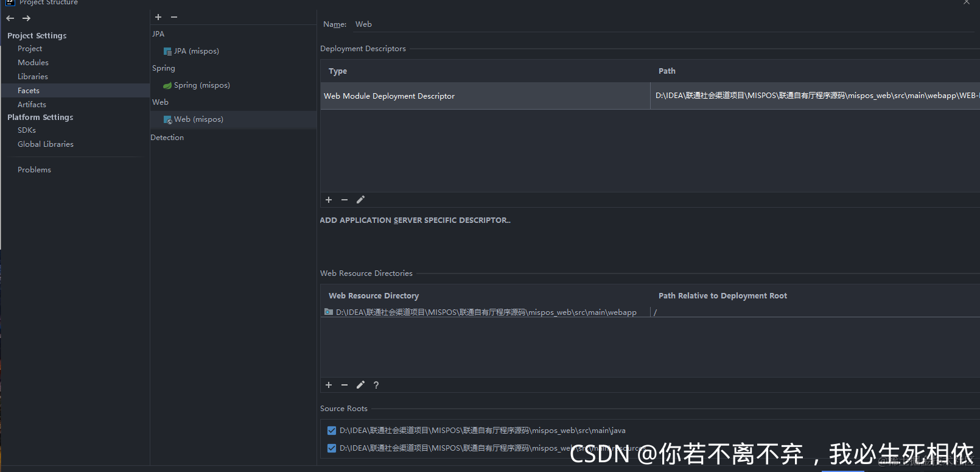This screenshot has height=472, width=980.
Task: Remove the selected deployment descriptor
Action: click(345, 200)
